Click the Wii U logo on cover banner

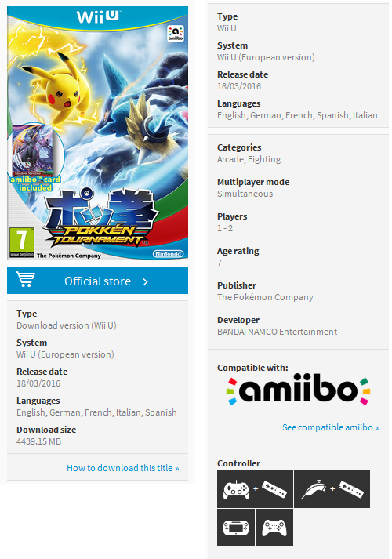click(x=99, y=16)
